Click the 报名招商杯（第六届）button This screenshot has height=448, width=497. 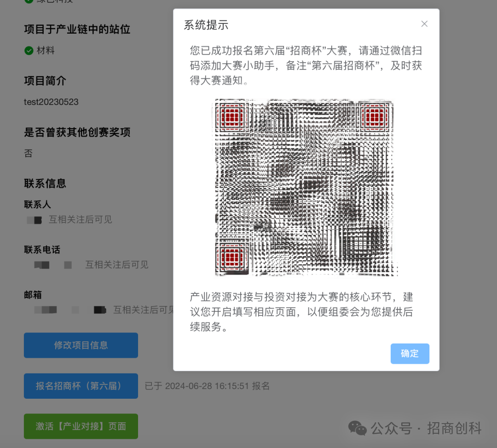[x=81, y=386]
